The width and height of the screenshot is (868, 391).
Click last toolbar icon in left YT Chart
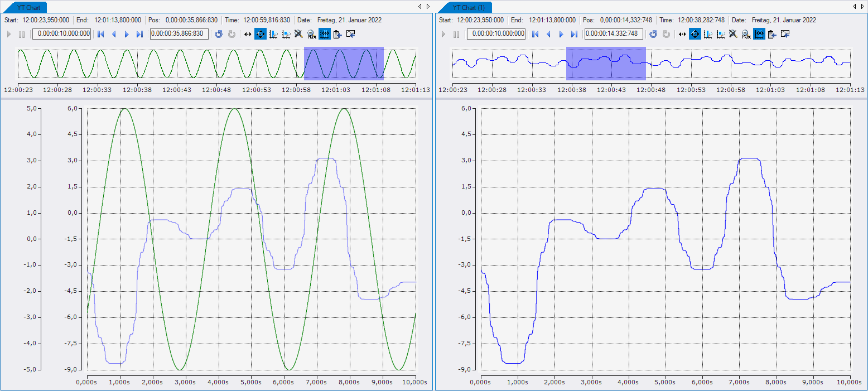pyautogui.click(x=351, y=34)
